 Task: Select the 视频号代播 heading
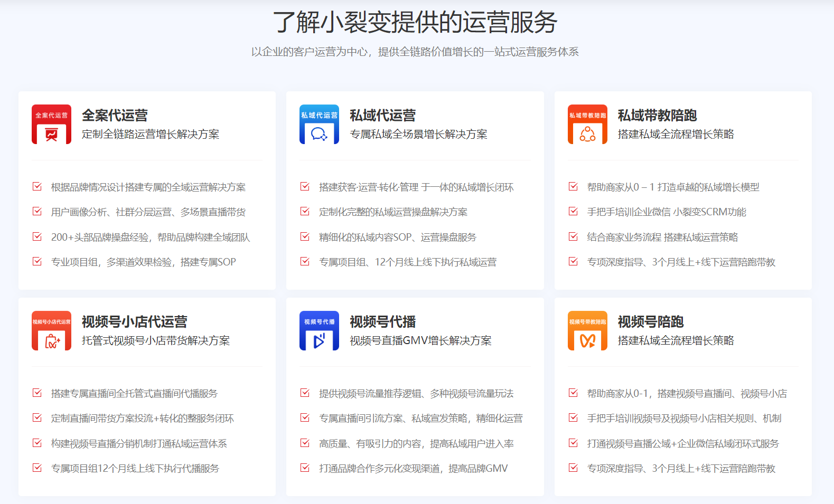pyautogui.click(x=382, y=321)
